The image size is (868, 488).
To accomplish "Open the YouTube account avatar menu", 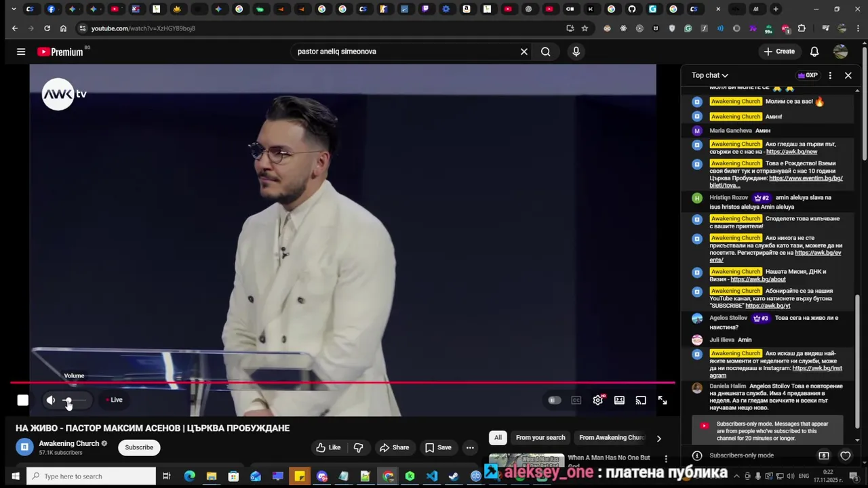I will pyautogui.click(x=840, y=52).
